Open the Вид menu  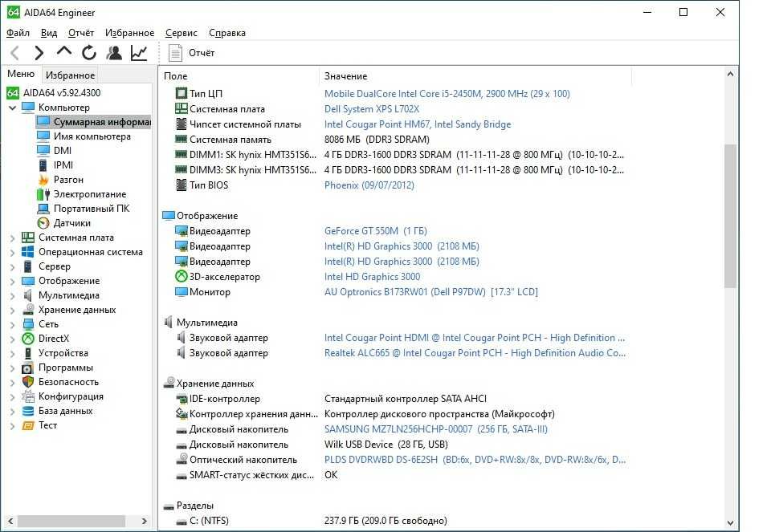click(49, 33)
